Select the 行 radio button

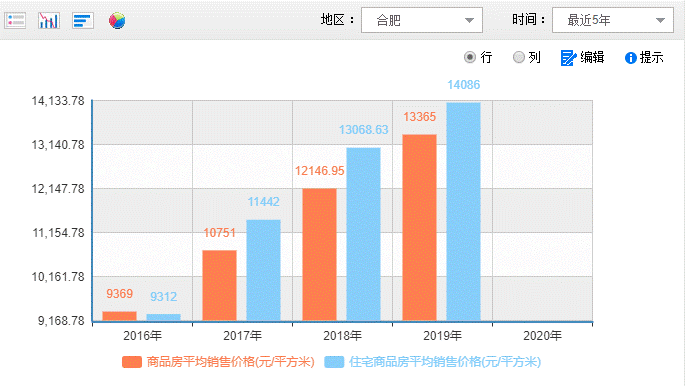[470, 57]
